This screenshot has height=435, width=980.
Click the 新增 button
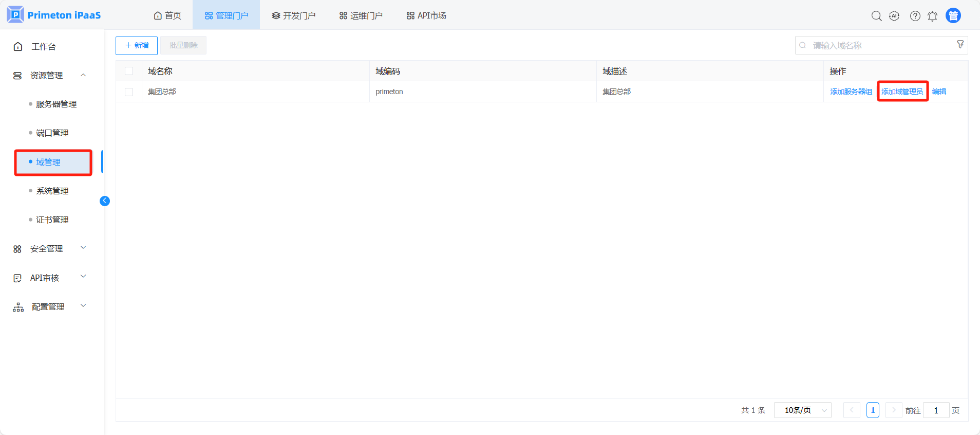click(137, 45)
